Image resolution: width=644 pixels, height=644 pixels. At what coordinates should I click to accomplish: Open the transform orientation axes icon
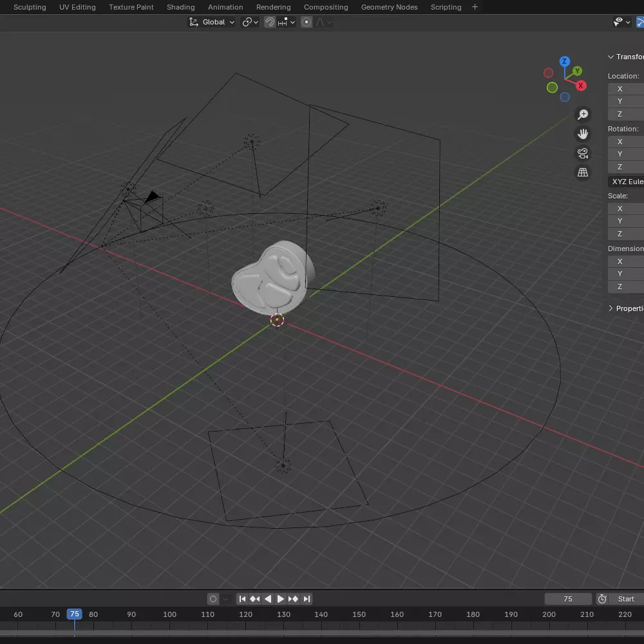pos(193,22)
